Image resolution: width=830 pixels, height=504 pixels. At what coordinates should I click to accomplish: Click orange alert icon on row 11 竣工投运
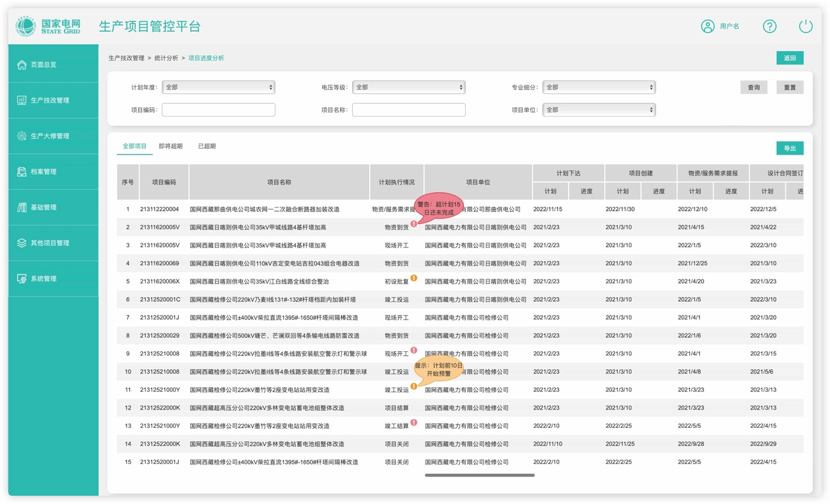tap(414, 386)
